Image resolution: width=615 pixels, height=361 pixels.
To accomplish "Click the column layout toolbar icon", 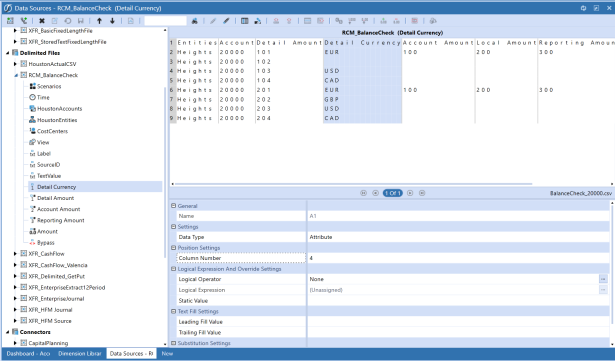I will click(x=244, y=21).
